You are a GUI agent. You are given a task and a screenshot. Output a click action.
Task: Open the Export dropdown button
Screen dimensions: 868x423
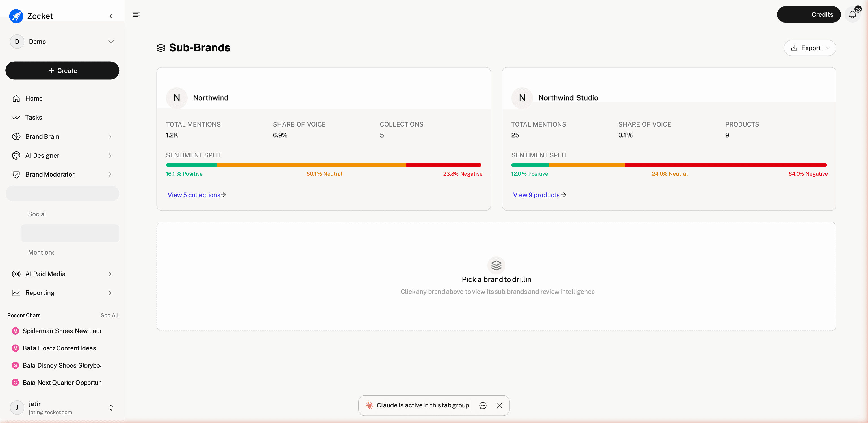pyautogui.click(x=810, y=48)
